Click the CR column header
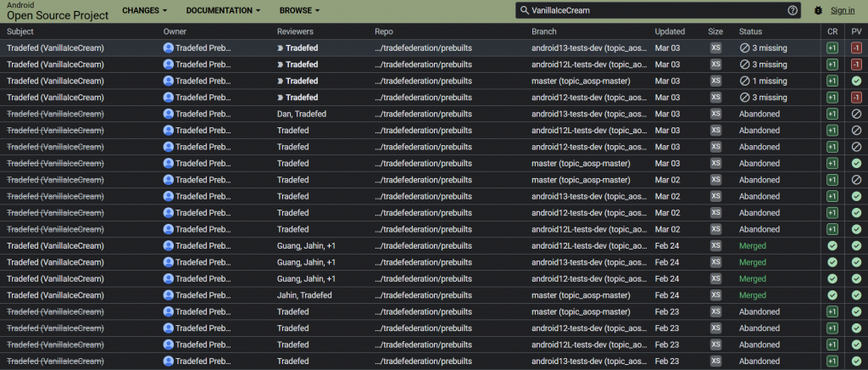The image size is (868, 370). click(832, 31)
